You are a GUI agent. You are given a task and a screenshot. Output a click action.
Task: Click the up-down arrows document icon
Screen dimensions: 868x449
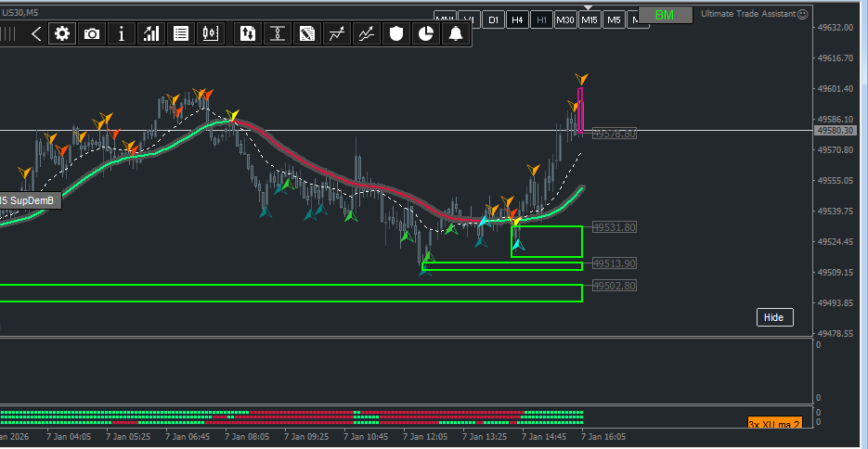(248, 34)
